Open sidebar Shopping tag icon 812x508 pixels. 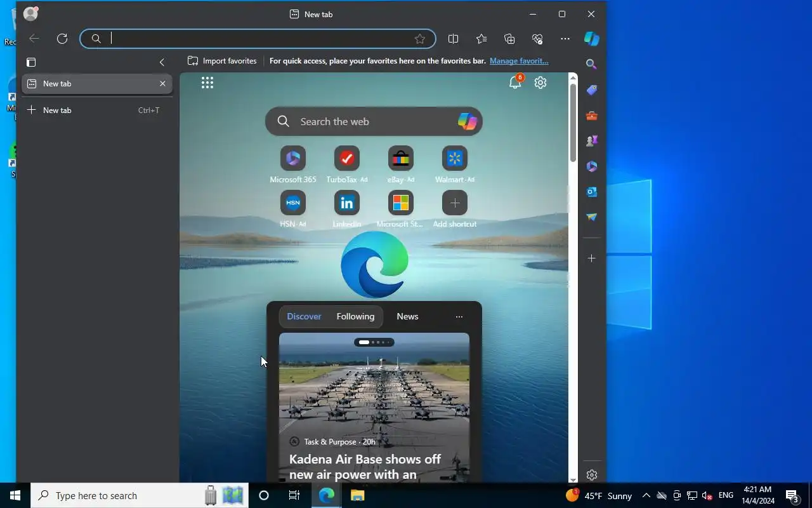pos(591,90)
